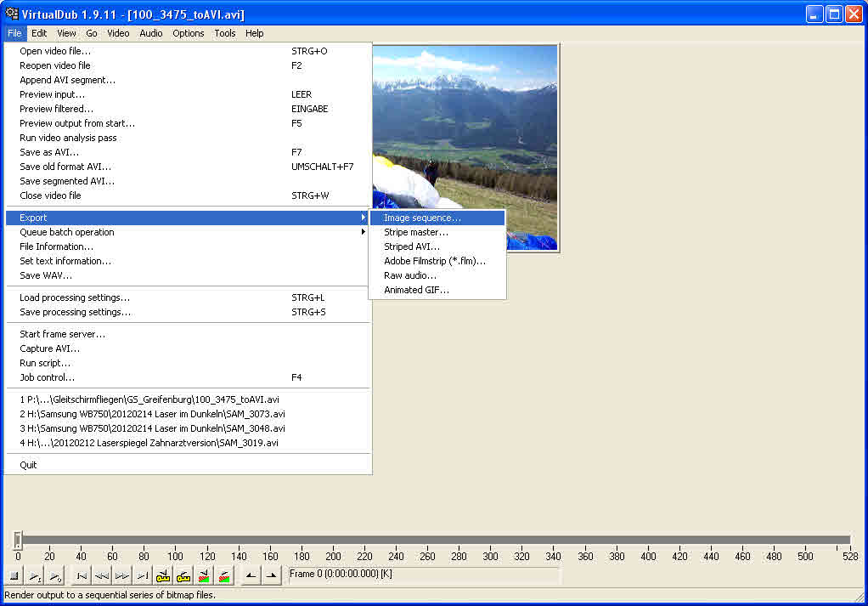This screenshot has height=606, width=868.
Task: Open recent file SAM_3019.avi
Action: click(x=187, y=443)
